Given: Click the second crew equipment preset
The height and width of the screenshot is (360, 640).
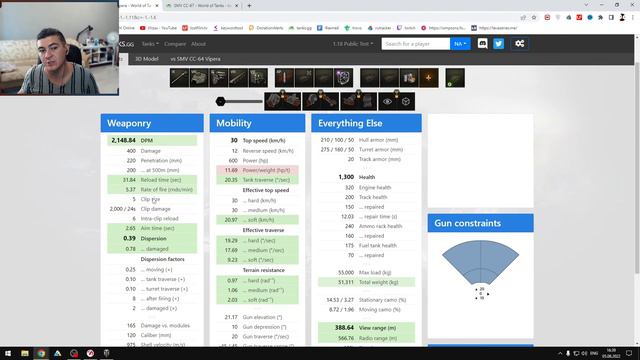Looking at the screenshot, I should (x=320, y=101).
